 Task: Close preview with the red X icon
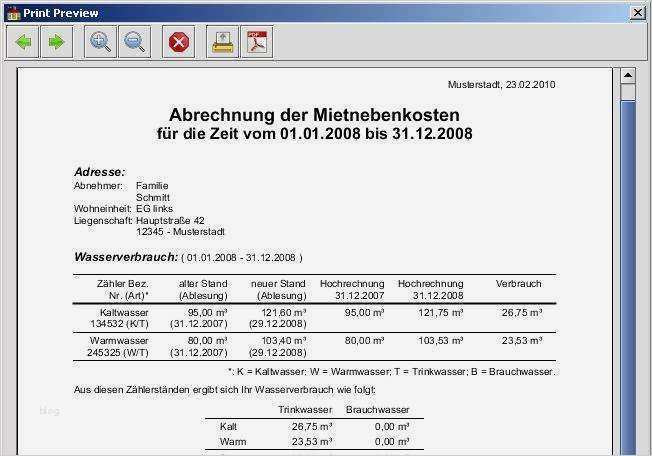179,42
